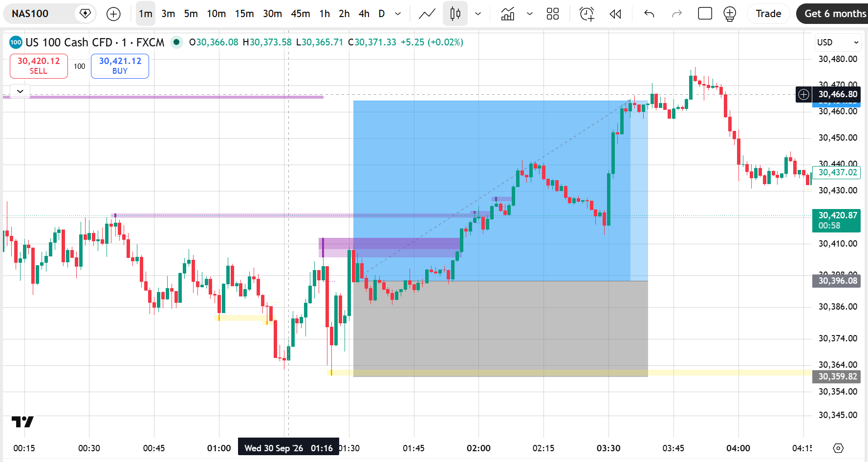The height and width of the screenshot is (462, 868).
Task: Create an alert with the clock icon
Action: point(586,14)
